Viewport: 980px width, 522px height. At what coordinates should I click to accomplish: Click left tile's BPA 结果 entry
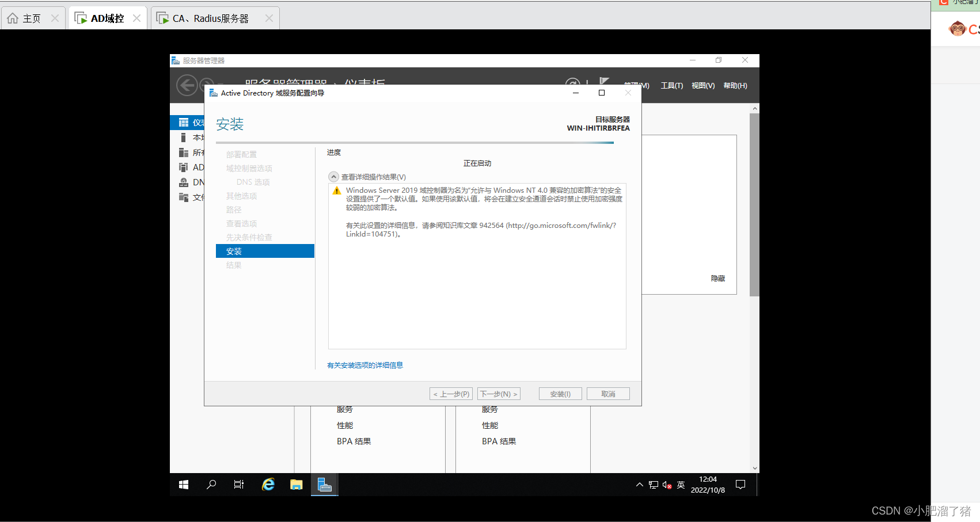point(354,441)
